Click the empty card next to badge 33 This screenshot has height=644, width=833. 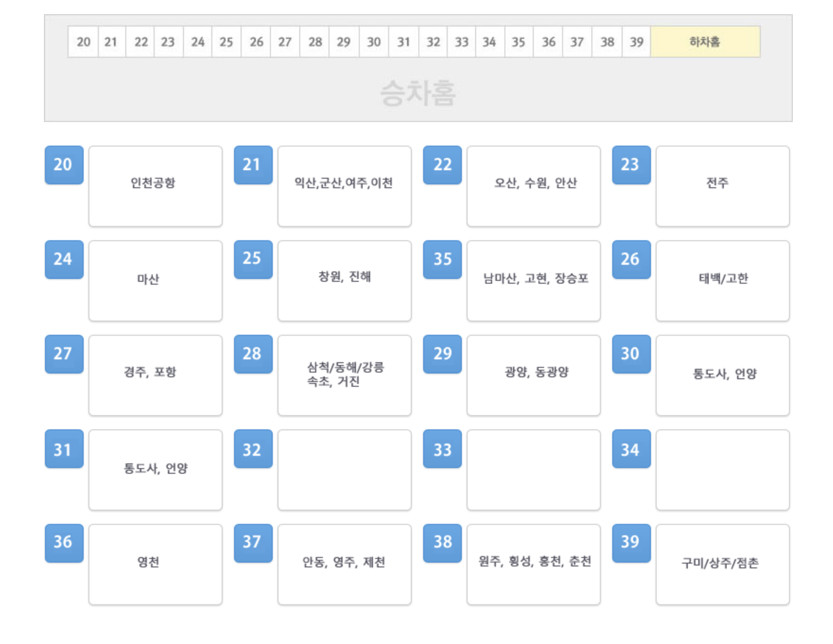point(533,470)
